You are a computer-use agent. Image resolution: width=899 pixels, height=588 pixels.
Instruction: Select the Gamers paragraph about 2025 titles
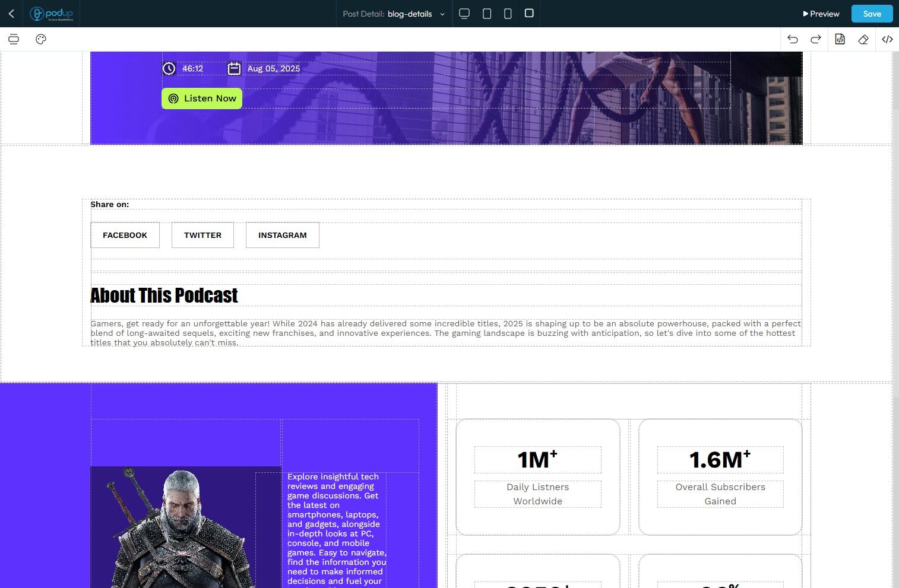coord(446,333)
